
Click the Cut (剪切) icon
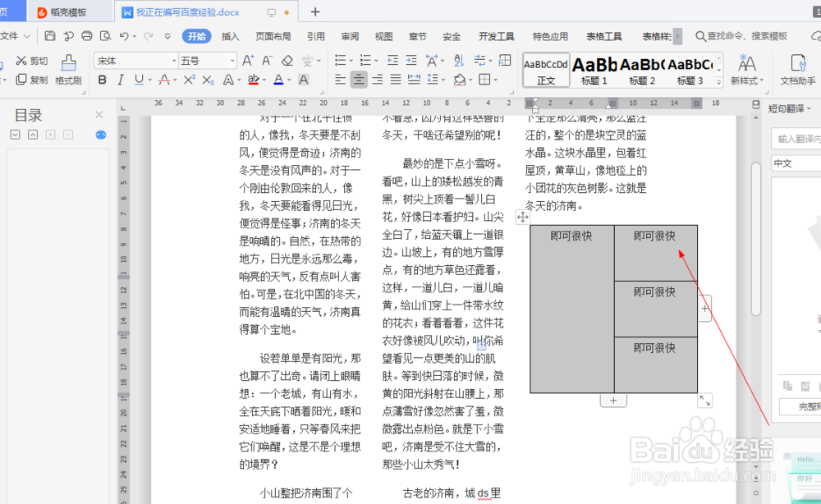(x=21, y=61)
